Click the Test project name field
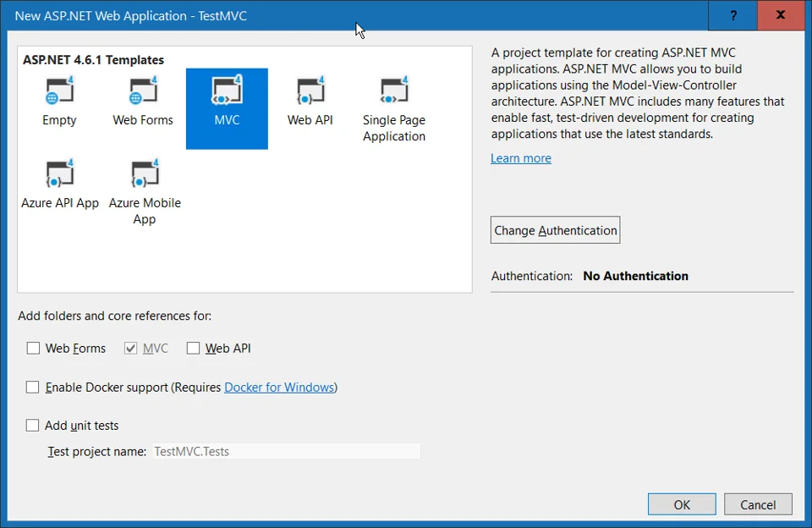Screen dimensions: 812x528 (x=287, y=451)
